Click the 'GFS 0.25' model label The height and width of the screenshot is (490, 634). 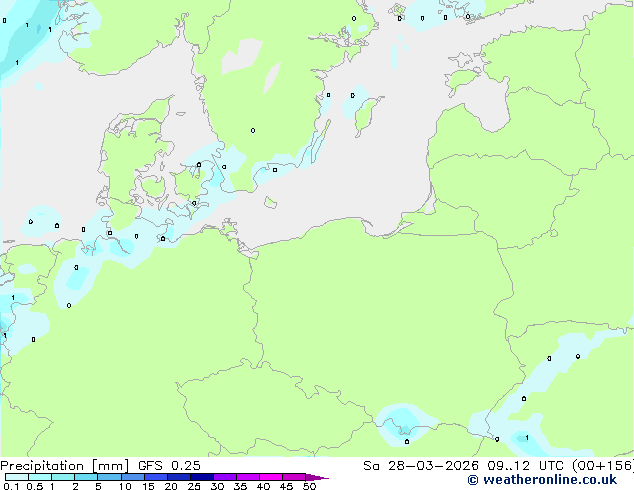coord(169,466)
